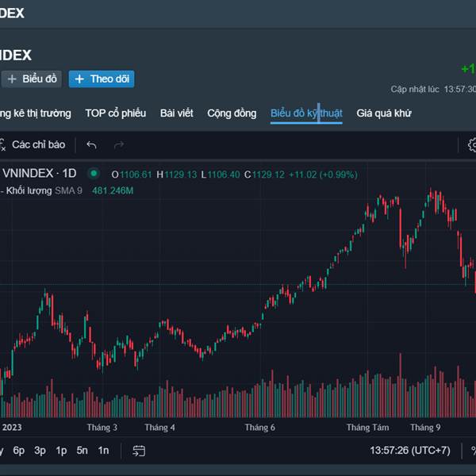Switch to the Bài viết tab

[177, 113]
